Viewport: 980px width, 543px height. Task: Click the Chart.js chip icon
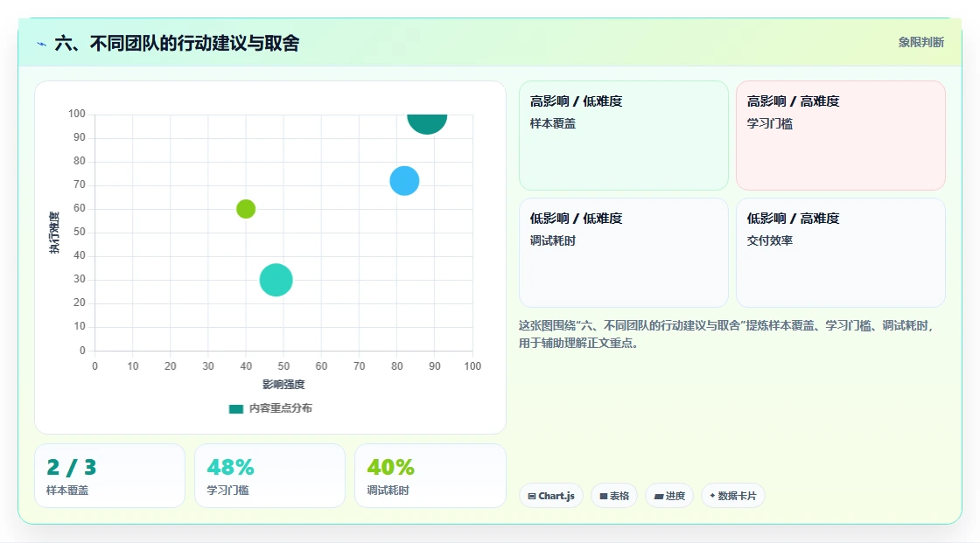coord(532,496)
